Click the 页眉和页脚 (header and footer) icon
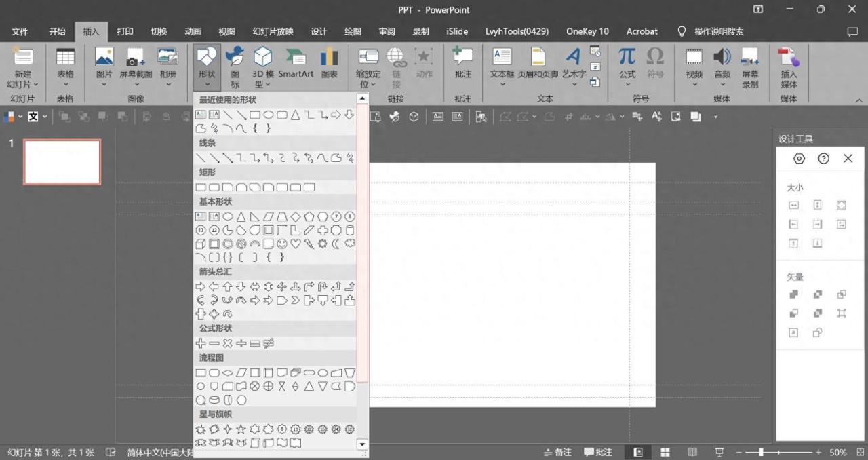Viewport: 868px width, 460px height. [x=538, y=58]
